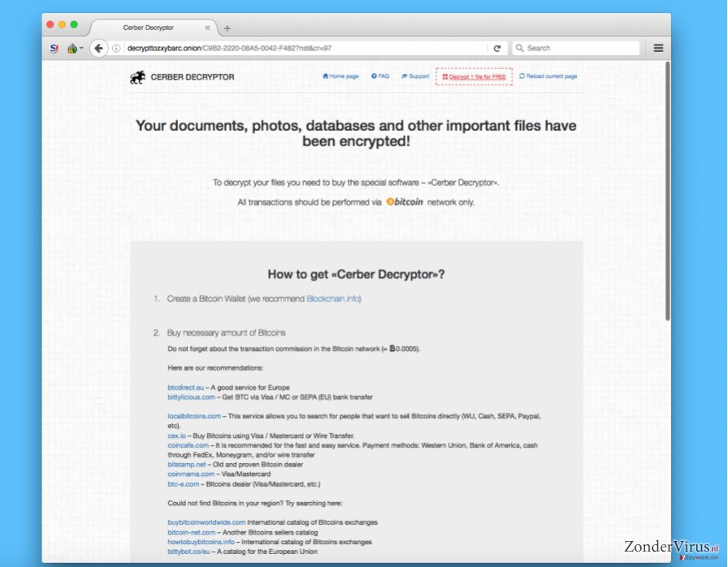Click the address bar URL field
The height and width of the screenshot is (567, 728).
tap(305, 48)
